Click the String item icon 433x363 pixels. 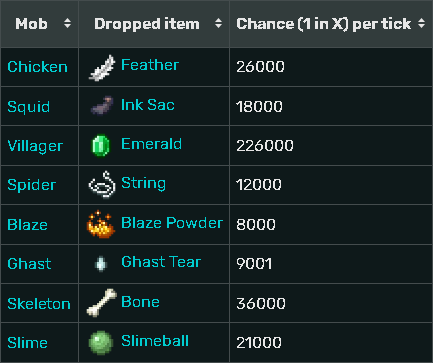102,184
